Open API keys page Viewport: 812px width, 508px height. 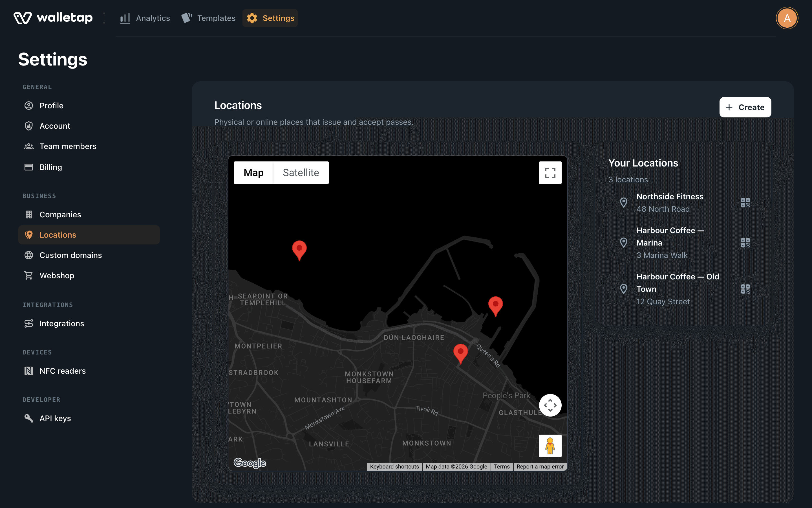[x=89, y=418]
